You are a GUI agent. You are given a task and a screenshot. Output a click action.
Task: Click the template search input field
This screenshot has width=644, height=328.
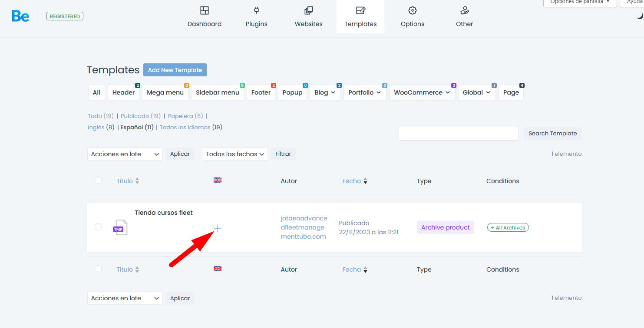(x=458, y=134)
